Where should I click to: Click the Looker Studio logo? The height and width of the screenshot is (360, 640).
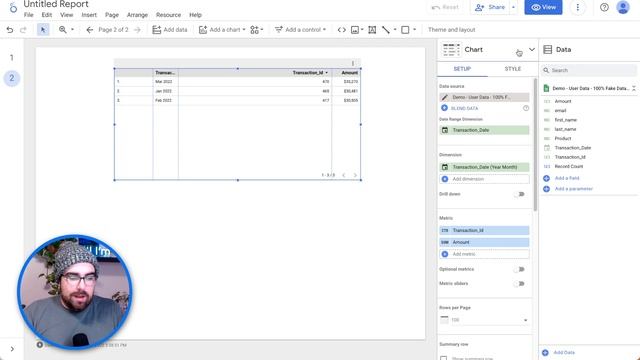[13, 7]
